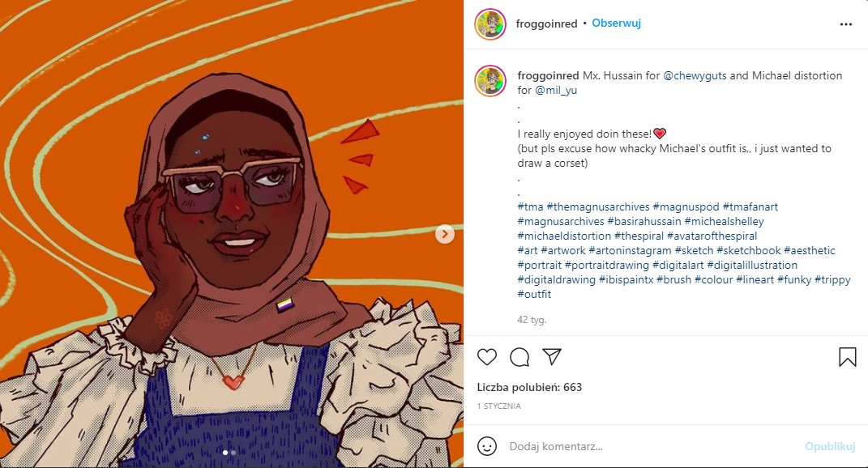Open froggoinred avatar beside caption
Image resolution: width=868 pixels, height=468 pixels.
point(490,81)
